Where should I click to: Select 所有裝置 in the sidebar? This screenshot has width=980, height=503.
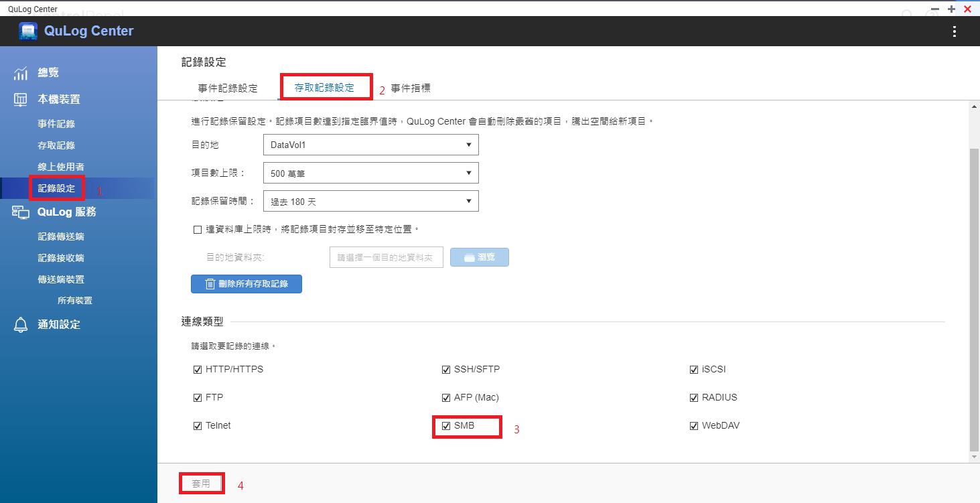click(75, 301)
